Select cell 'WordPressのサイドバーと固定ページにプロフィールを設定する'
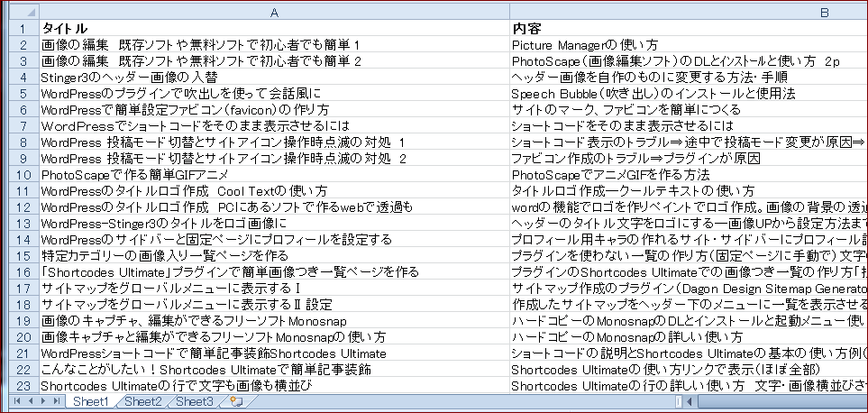868x413 pixels. [x=274, y=239]
